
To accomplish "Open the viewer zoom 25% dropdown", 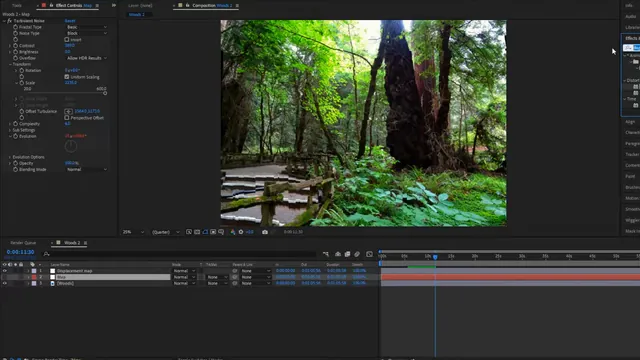I will [x=133, y=232].
